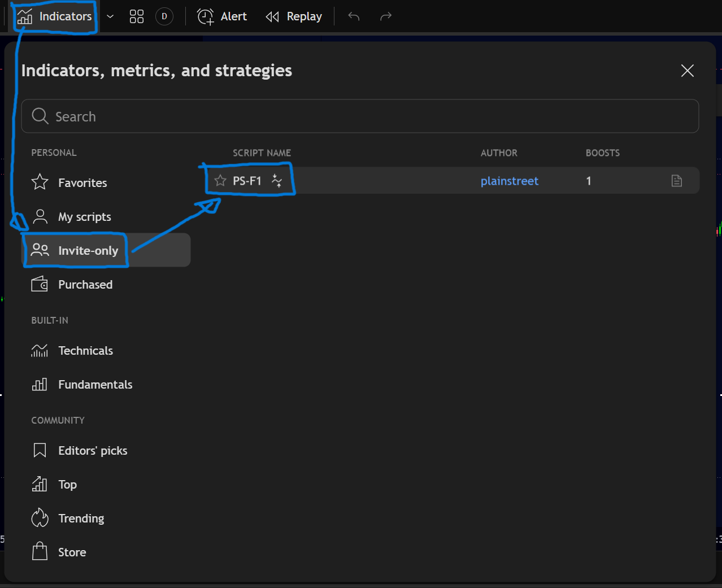
Task: Click the dialog title Indicators, metrics, and strategies
Action: click(x=156, y=71)
